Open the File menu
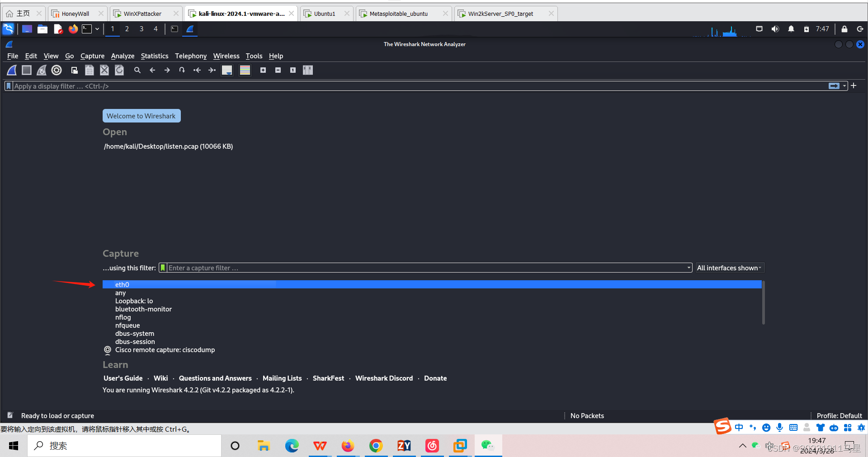This screenshot has width=868, height=457. point(13,56)
